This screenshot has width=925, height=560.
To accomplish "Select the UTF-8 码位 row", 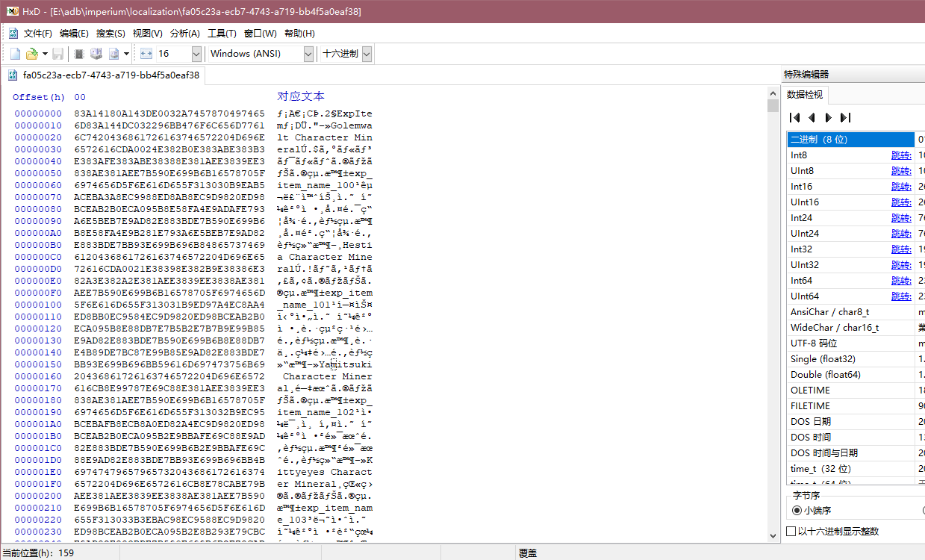I will (x=856, y=343).
